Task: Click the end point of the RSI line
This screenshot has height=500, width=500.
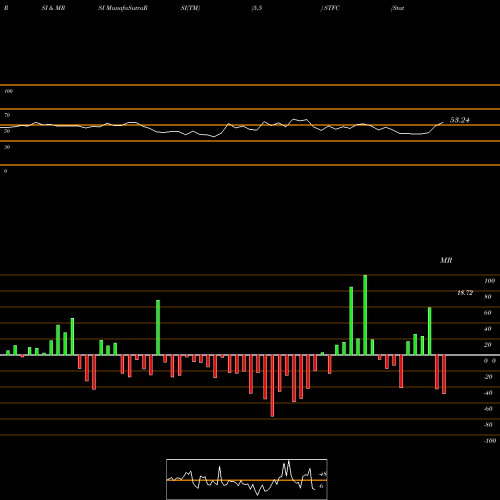Action: click(443, 122)
